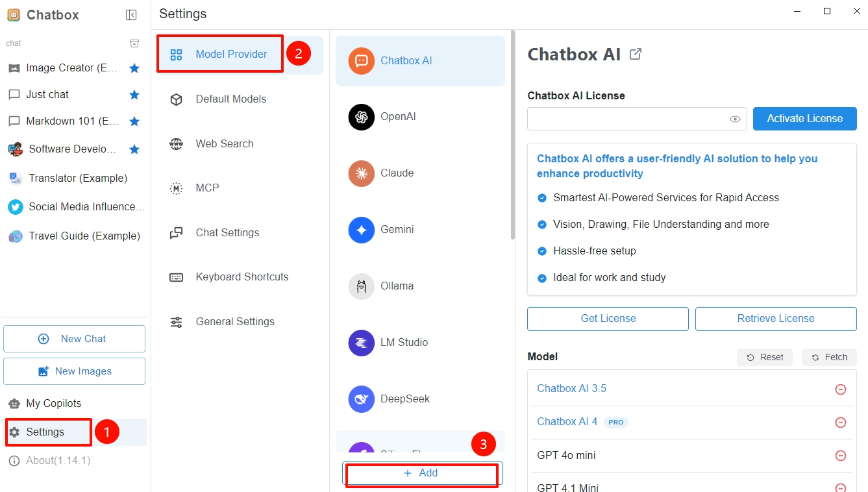Click the Translator chat avatar icon
The height and width of the screenshot is (492, 868).
click(15, 178)
